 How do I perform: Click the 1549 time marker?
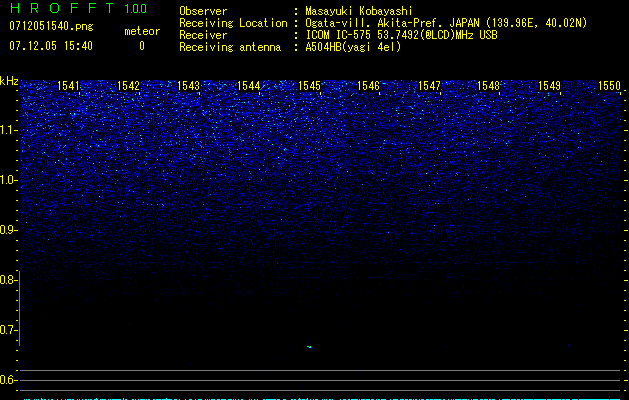click(549, 86)
